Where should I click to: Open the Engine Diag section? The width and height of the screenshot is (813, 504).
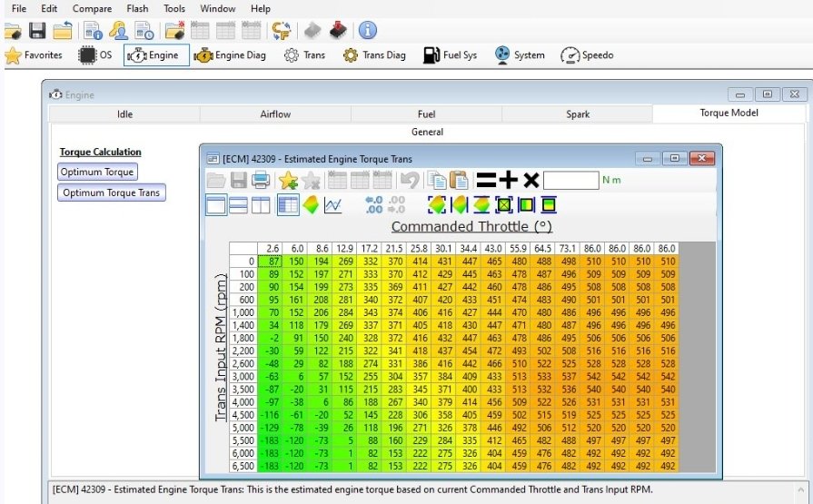point(230,55)
